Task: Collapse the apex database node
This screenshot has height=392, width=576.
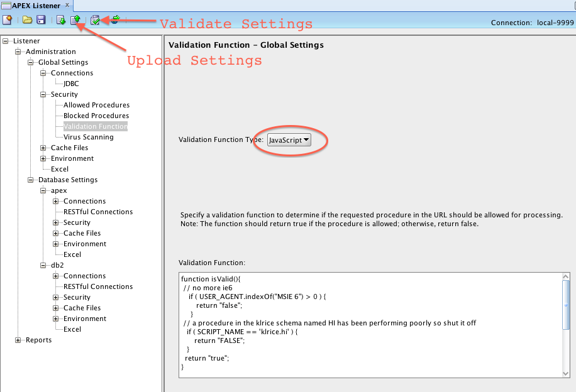Action: click(43, 190)
